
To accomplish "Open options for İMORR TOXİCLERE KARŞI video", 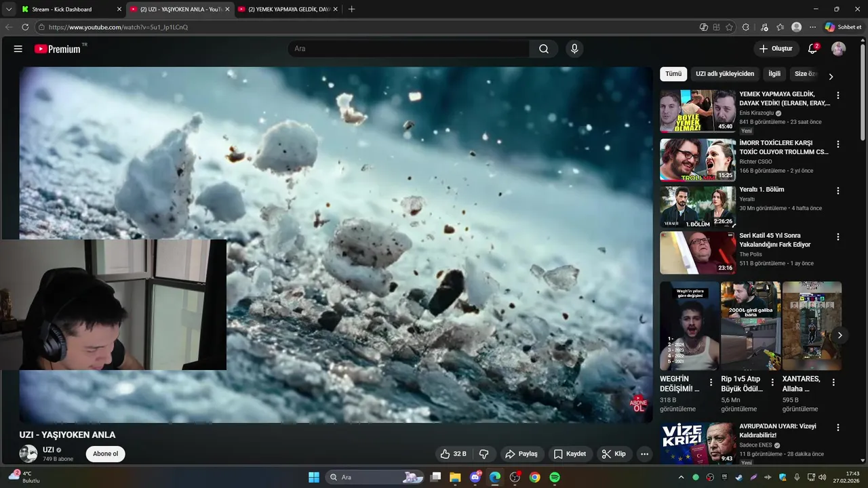I will click(x=837, y=144).
